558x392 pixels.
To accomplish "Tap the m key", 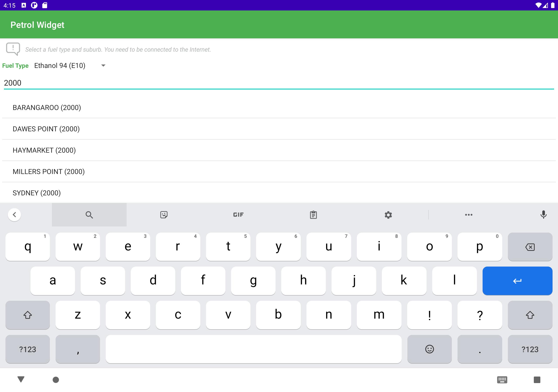I will tap(379, 315).
